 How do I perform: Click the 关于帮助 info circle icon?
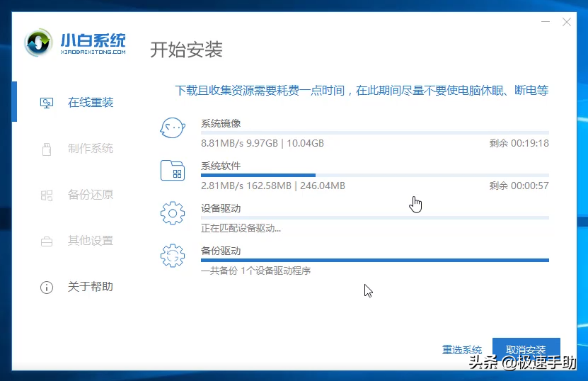[x=47, y=288]
